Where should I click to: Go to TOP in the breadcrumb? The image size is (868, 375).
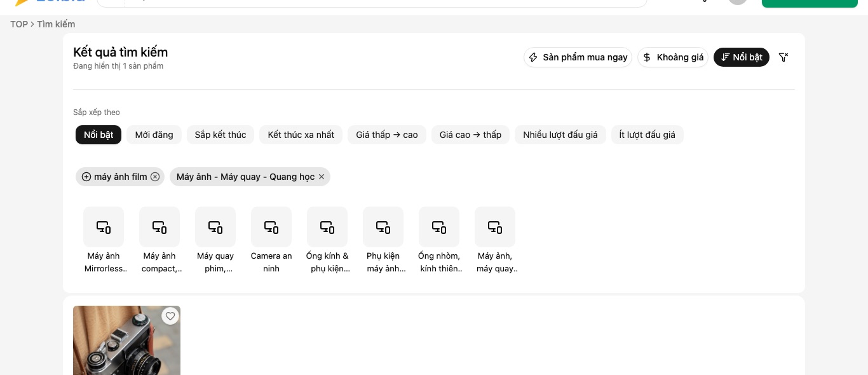[x=19, y=24]
